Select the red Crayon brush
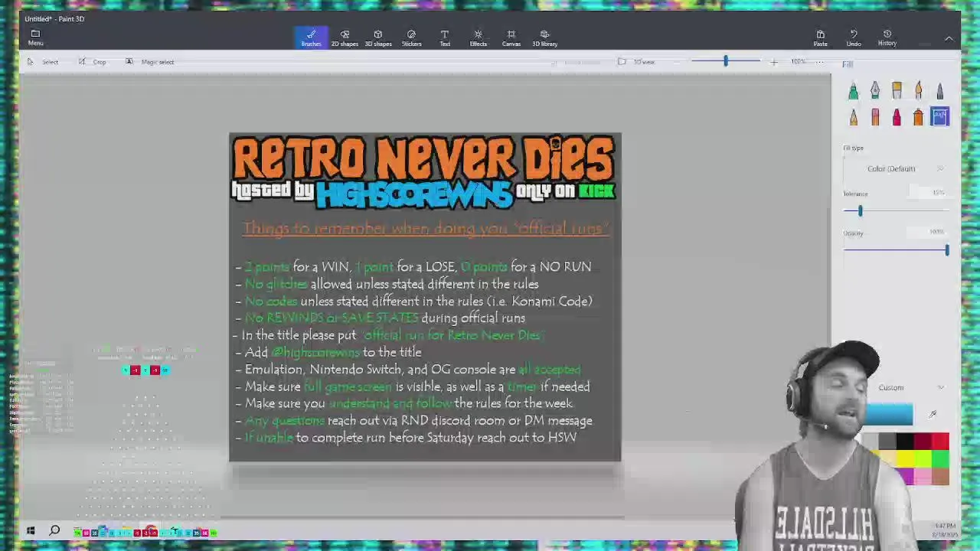Screen dimensions: 980x551 [897, 117]
